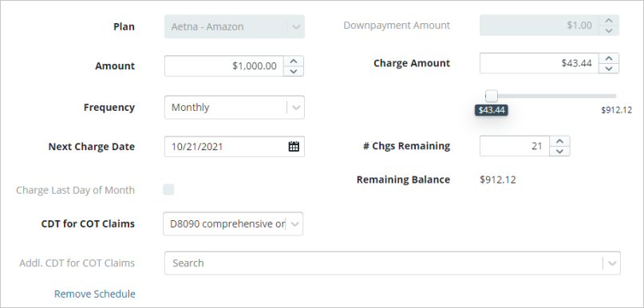644x308 pixels.
Task: Click Downpayment Amount down arrow
Action: pyautogui.click(x=609, y=30)
